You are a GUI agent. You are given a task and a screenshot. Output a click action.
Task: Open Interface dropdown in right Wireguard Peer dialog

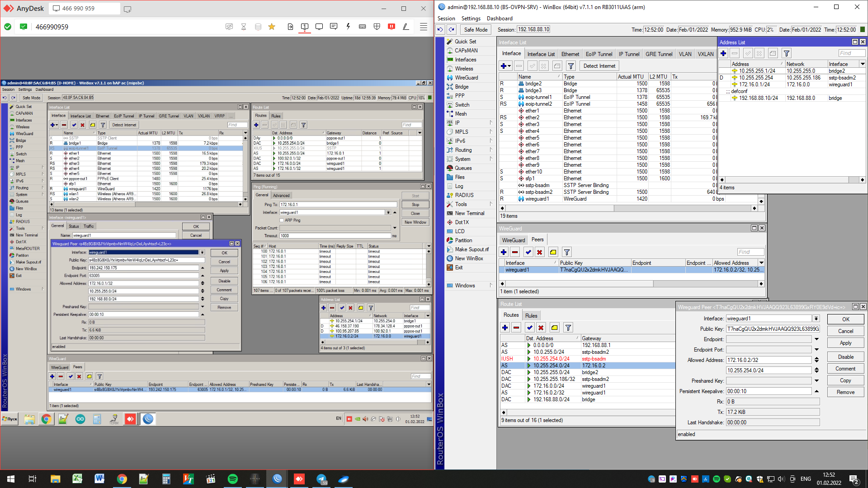click(x=816, y=319)
